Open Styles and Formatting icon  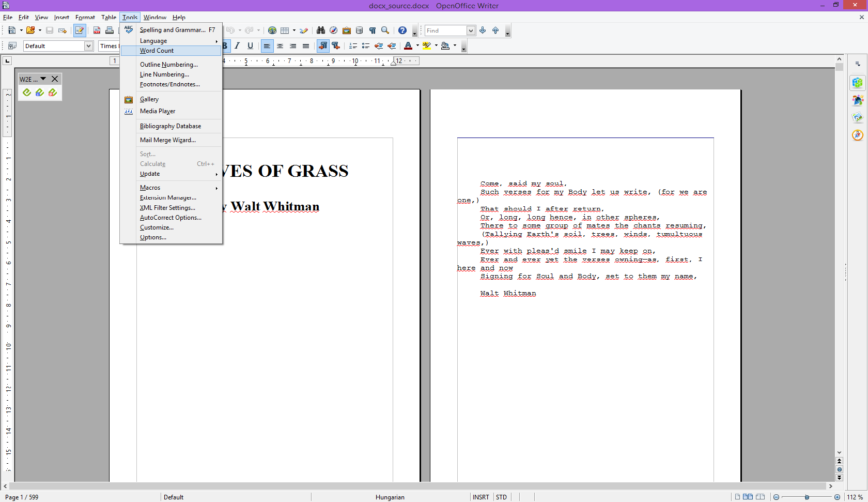[12, 46]
